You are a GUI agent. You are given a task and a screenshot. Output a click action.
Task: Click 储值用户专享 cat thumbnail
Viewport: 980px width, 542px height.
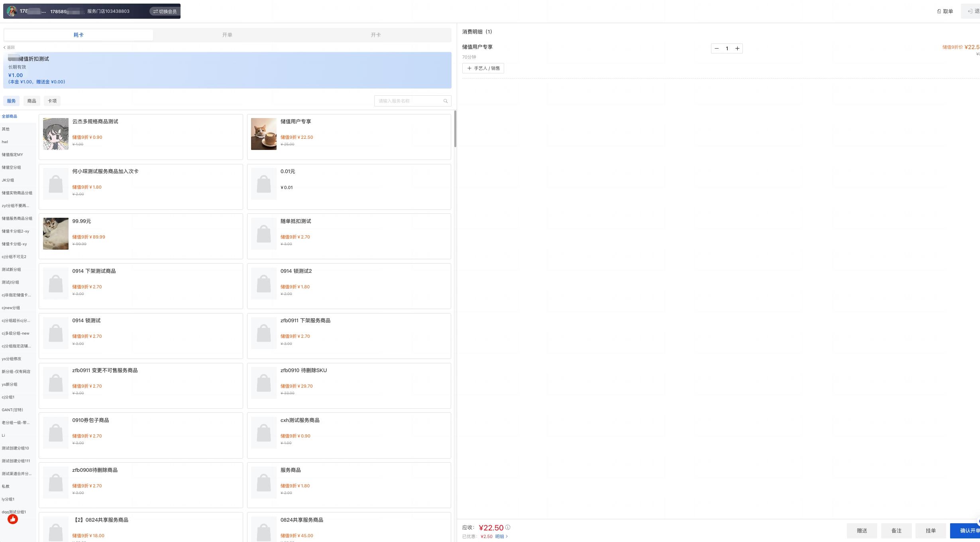(264, 134)
